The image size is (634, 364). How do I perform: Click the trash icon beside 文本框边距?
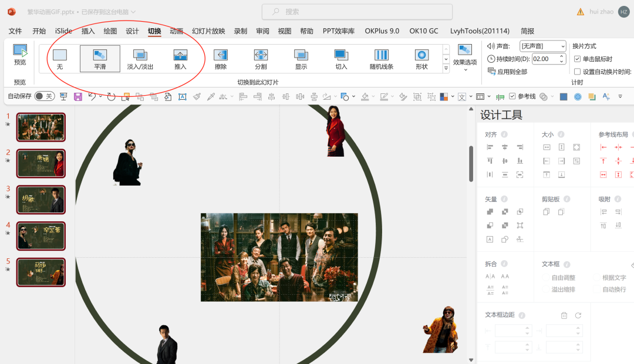click(x=564, y=315)
